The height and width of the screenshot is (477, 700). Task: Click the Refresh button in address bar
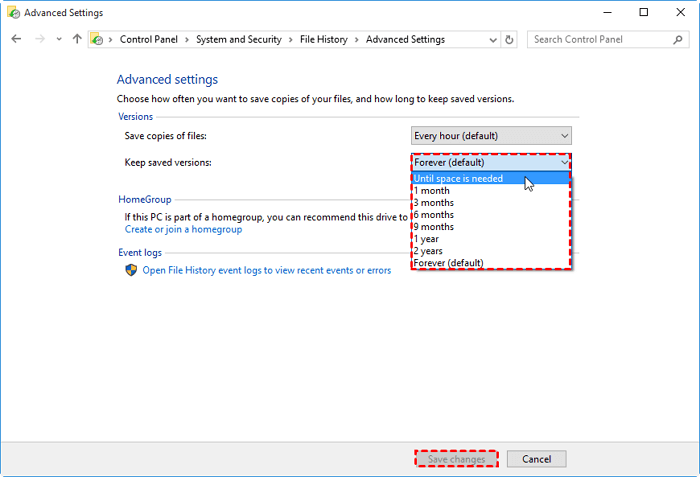click(x=510, y=39)
